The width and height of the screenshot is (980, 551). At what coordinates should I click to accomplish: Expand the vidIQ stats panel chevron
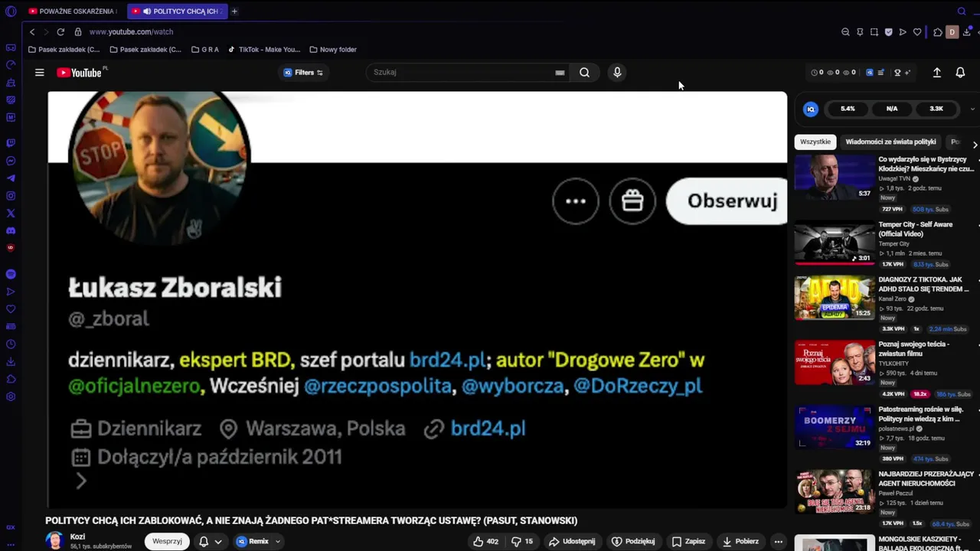point(972,109)
